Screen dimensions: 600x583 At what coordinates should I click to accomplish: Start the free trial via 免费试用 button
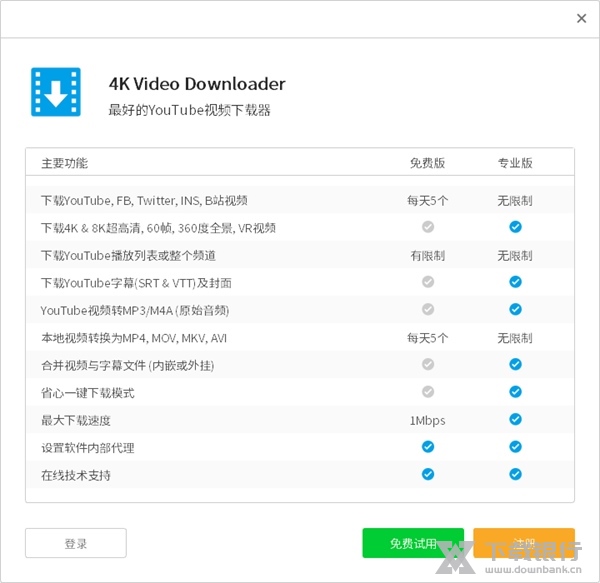pyautogui.click(x=413, y=543)
